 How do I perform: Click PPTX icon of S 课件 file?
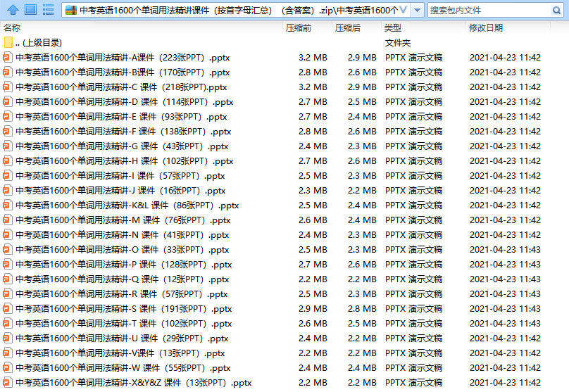click(x=8, y=309)
